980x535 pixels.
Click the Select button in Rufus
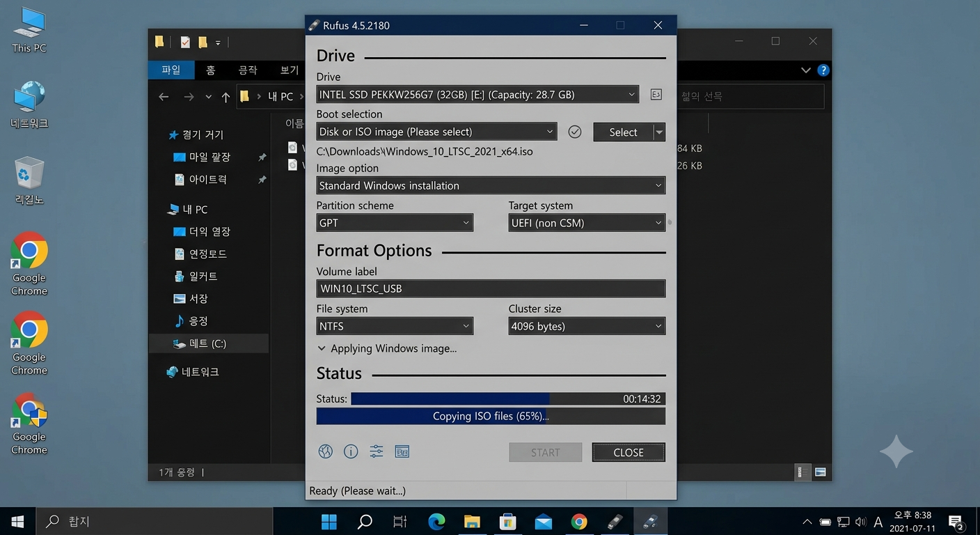pyautogui.click(x=623, y=132)
